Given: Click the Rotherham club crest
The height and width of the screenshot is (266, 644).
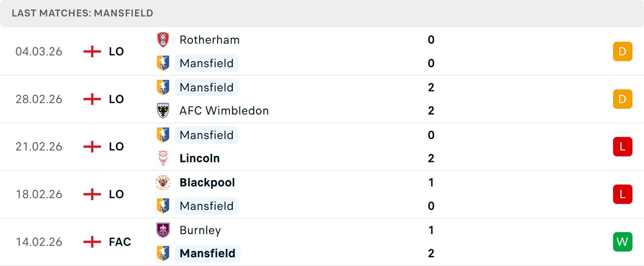Looking at the screenshot, I should click(163, 40).
